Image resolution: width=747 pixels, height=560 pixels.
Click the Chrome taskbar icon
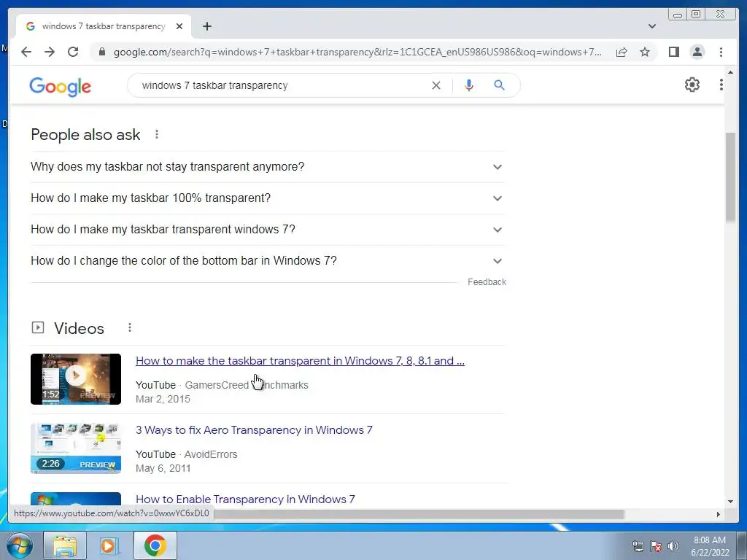[155, 545]
